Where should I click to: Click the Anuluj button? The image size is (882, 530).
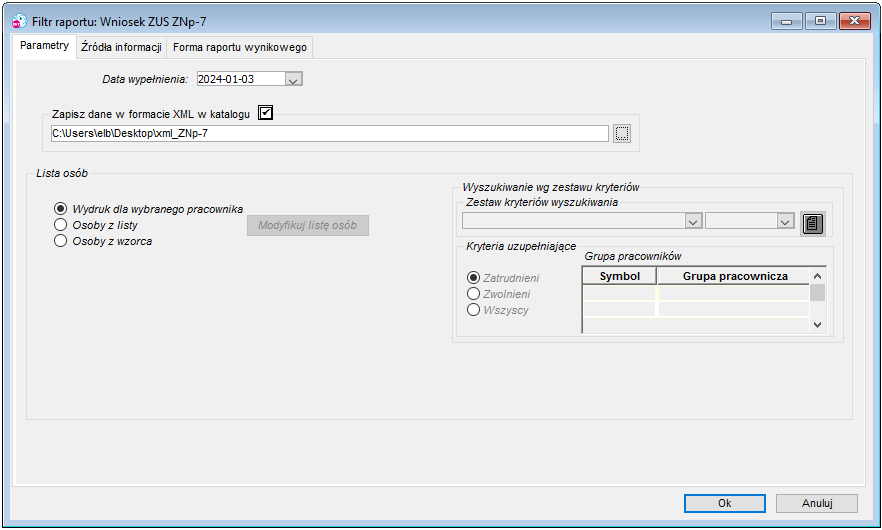tap(817, 503)
